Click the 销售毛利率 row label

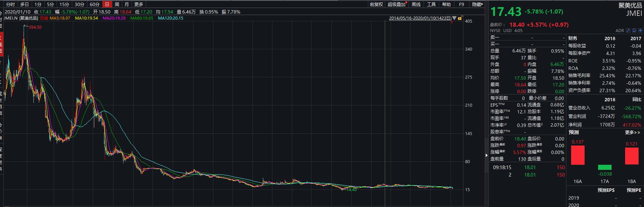coord(579,75)
